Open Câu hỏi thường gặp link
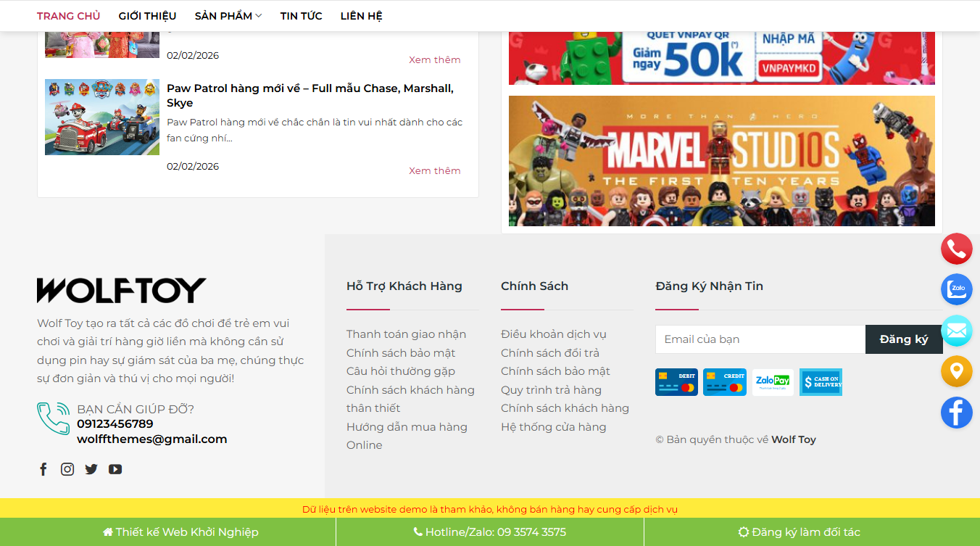This screenshot has width=980, height=546. [x=401, y=371]
